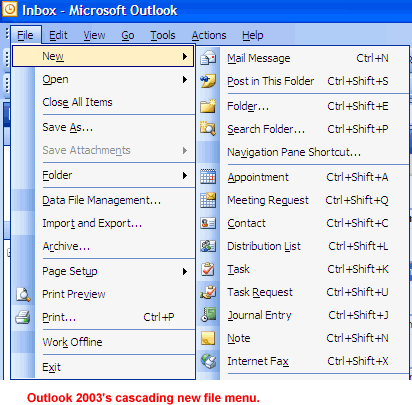
Task: Expand the Save Attachments submenu arrow
Action: 185,150
